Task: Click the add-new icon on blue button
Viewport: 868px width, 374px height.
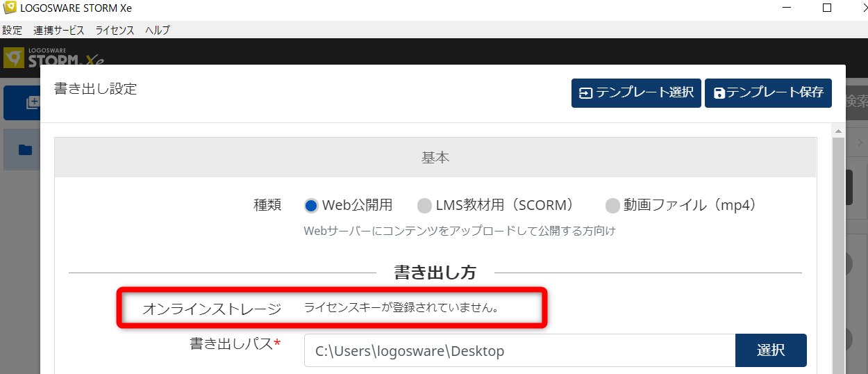Action: click(32, 103)
